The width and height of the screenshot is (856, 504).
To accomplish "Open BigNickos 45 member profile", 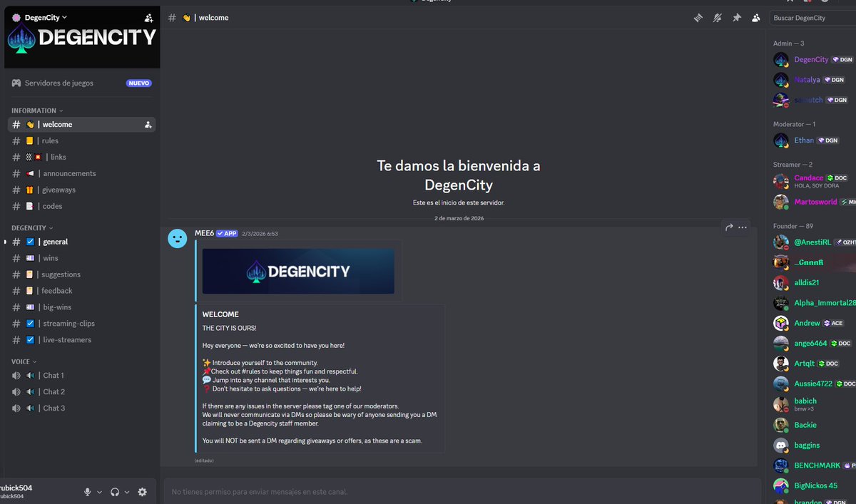I will [815, 485].
